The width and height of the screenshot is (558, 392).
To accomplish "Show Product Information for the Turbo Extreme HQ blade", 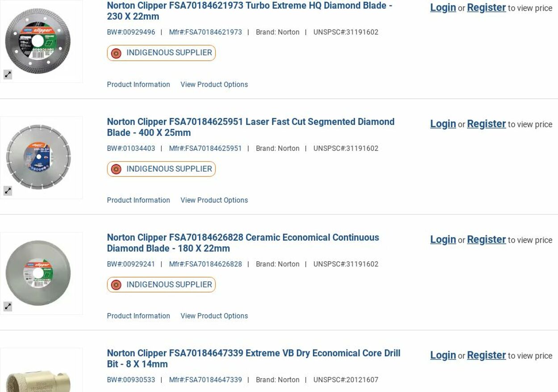I will (138, 84).
